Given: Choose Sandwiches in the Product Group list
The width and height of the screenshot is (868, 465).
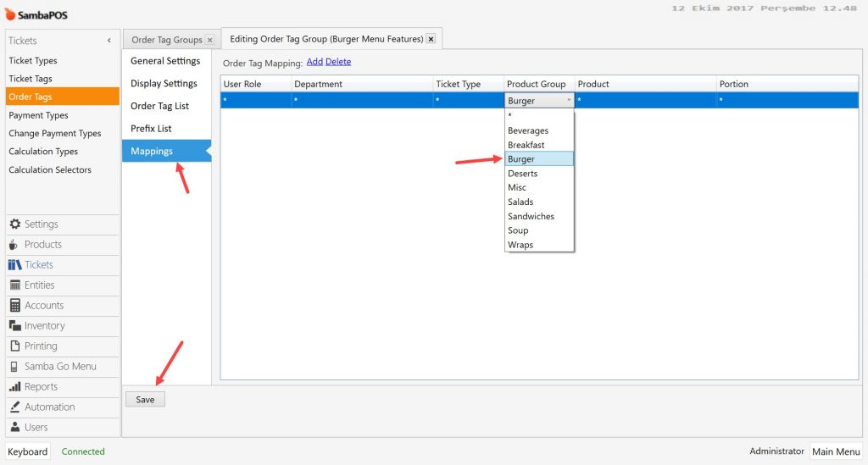Looking at the screenshot, I should 539,216.
